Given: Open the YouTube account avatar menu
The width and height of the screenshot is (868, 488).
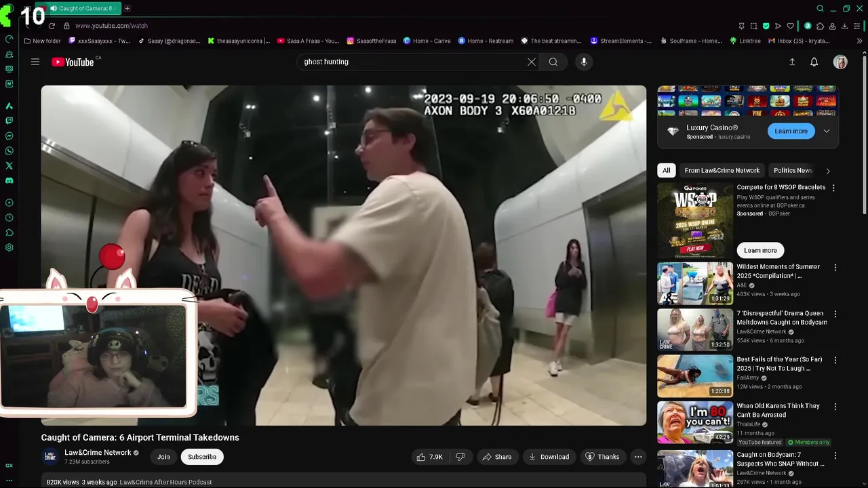Looking at the screenshot, I should pos(840,62).
